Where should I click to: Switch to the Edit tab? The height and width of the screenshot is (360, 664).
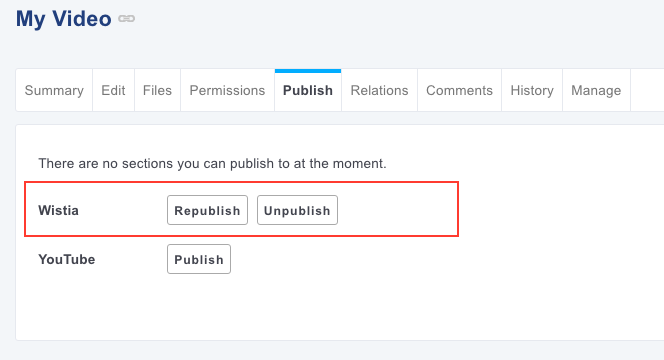[113, 90]
